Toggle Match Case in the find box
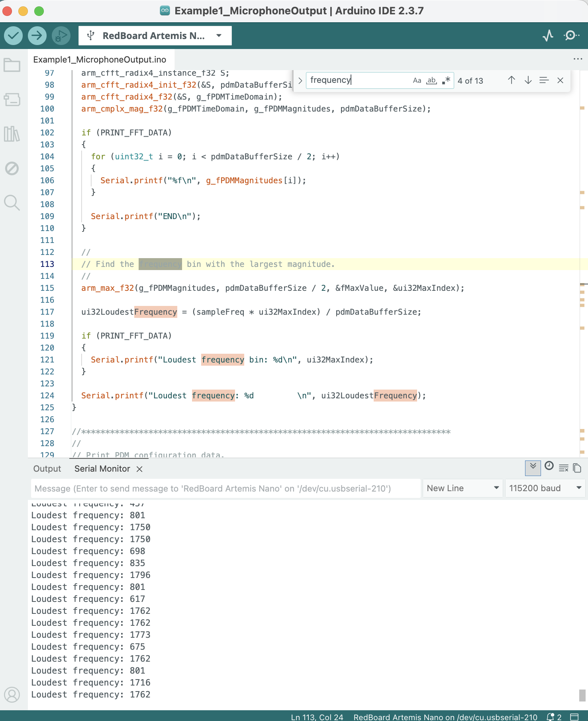 (417, 80)
